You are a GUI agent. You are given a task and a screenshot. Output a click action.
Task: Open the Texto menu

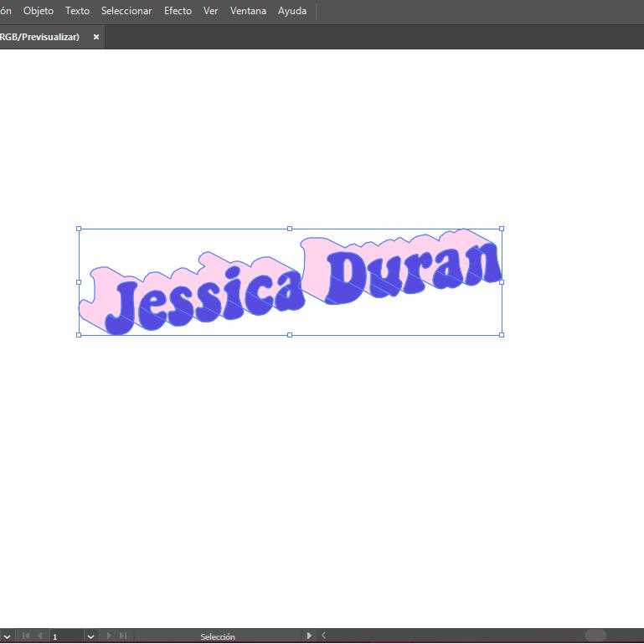[77, 11]
